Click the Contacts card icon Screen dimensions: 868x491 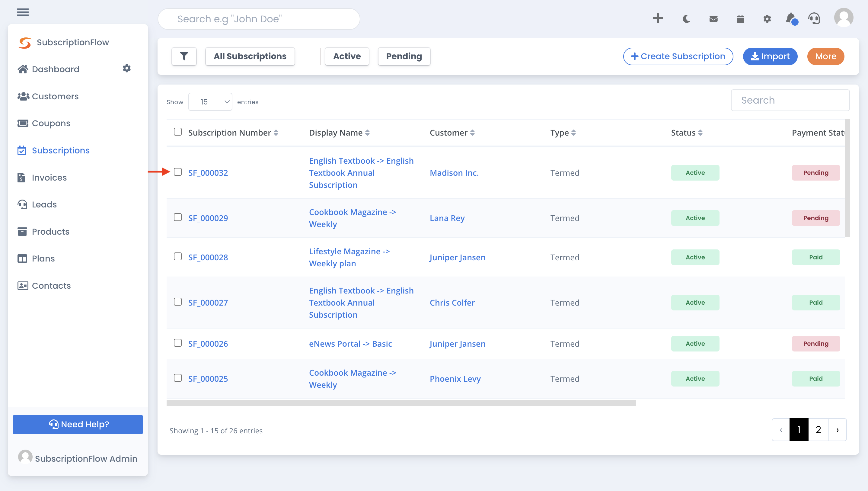[23, 286]
